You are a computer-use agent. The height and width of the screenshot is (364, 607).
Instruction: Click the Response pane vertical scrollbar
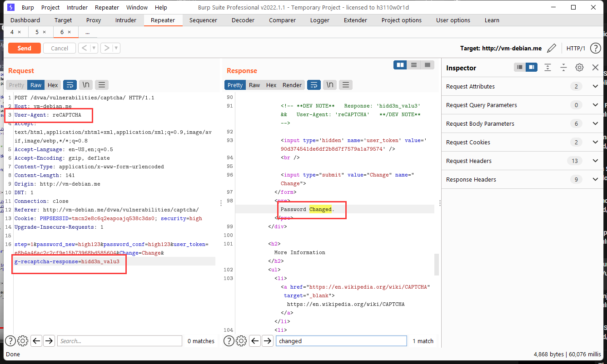(437, 265)
